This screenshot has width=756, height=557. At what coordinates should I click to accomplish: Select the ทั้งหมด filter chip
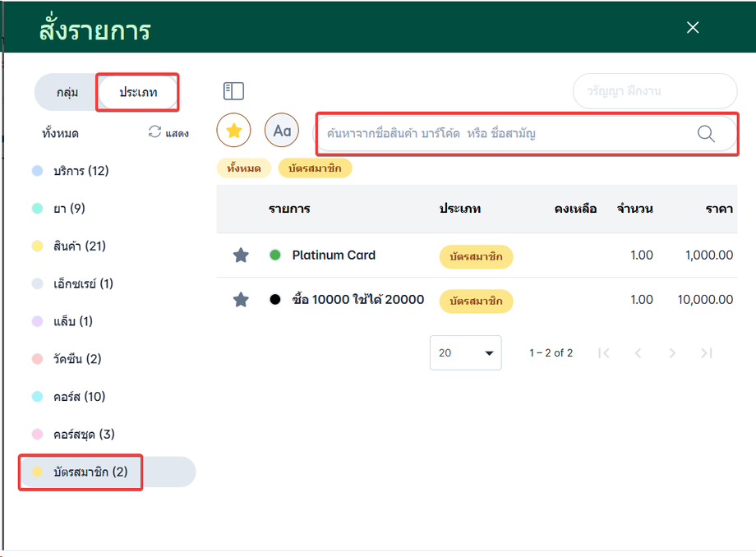click(x=243, y=168)
